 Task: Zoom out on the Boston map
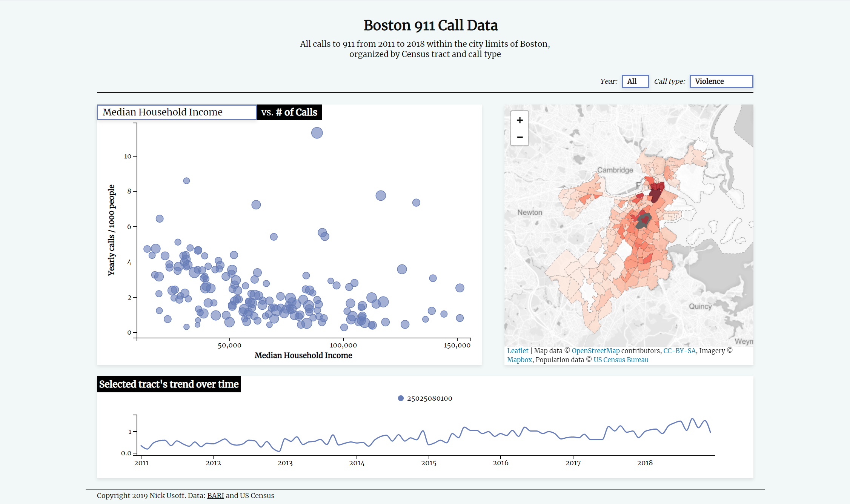click(x=520, y=137)
